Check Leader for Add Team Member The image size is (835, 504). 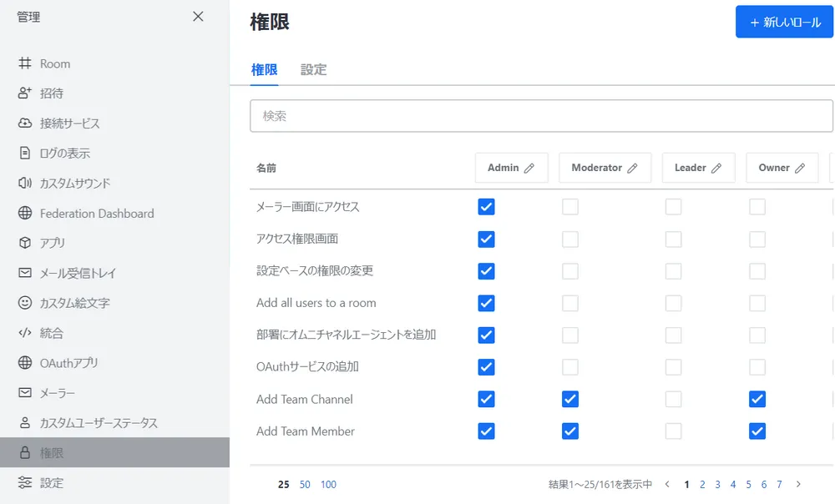[674, 431]
